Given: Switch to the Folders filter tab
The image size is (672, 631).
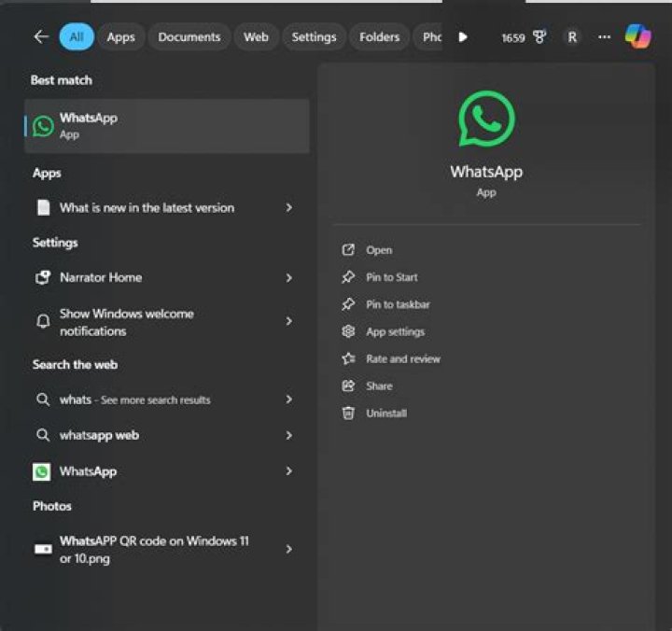Looking at the screenshot, I should (379, 37).
